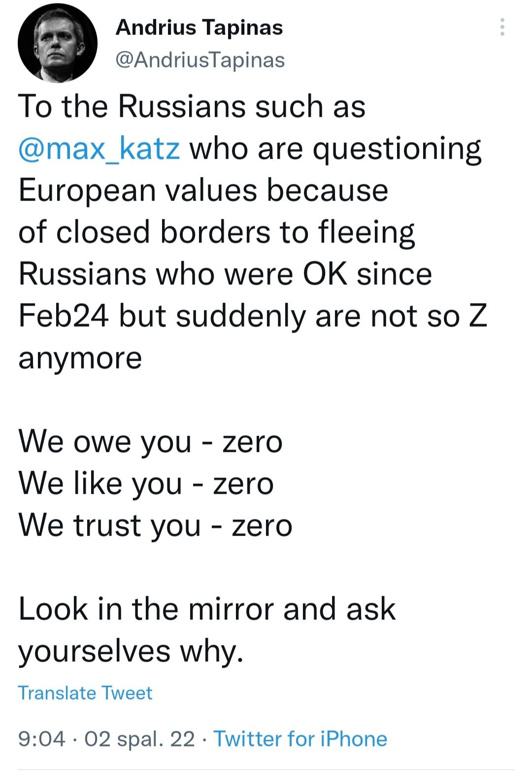Viewport: 532px width, 775px height.
Task: Click the word "anymore" in the tweet
Action: click(x=80, y=358)
